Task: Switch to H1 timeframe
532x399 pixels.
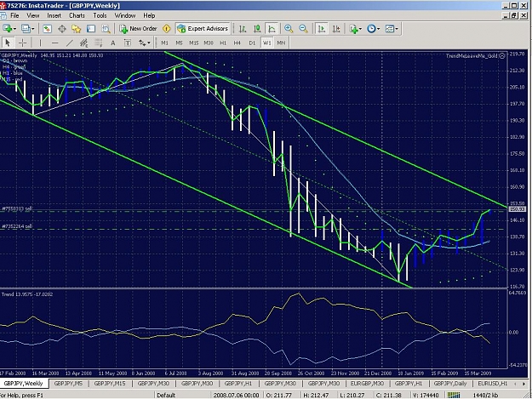Action: click(x=223, y=43)
